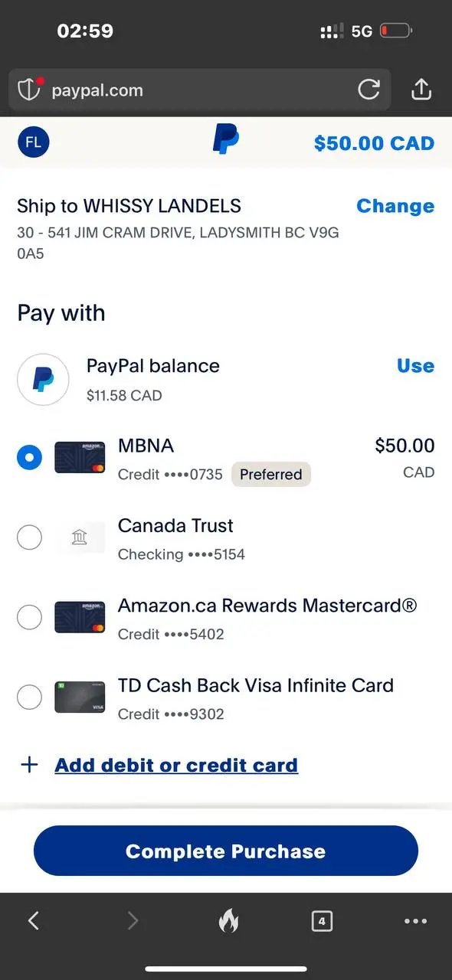Tap the $50.00 CAD total amount
The image size is (452, 980).
[x=375, y=143]
